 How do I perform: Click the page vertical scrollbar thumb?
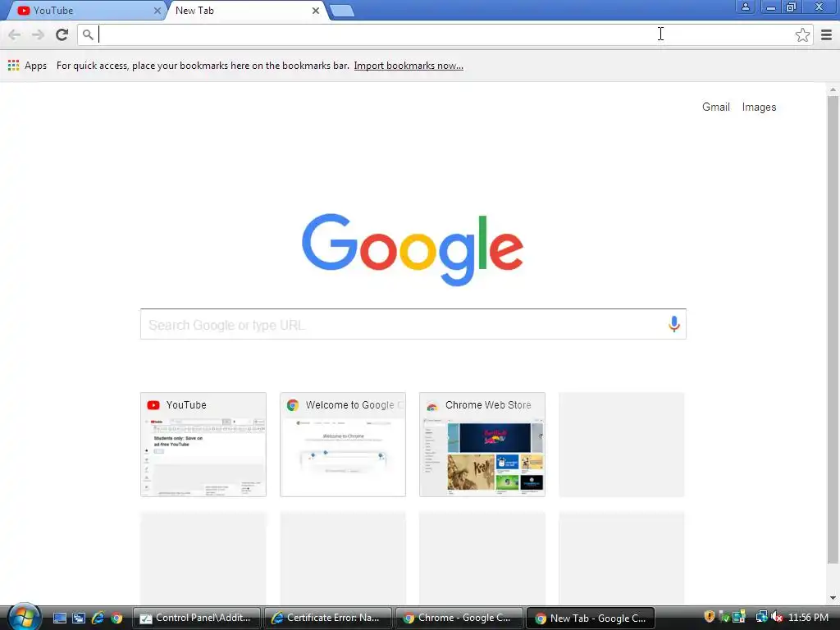[833, 330]
